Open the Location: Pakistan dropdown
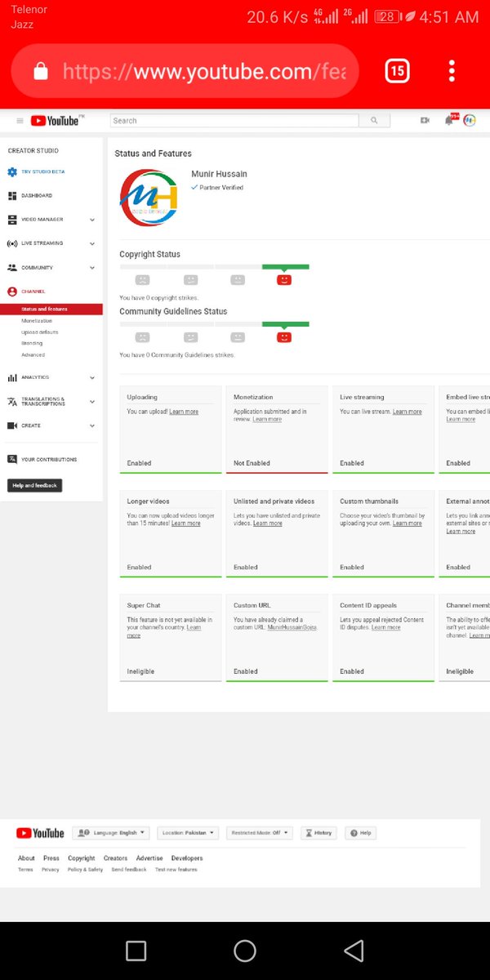The width and height of the screenshot is (490, 980). click(188, 833)
